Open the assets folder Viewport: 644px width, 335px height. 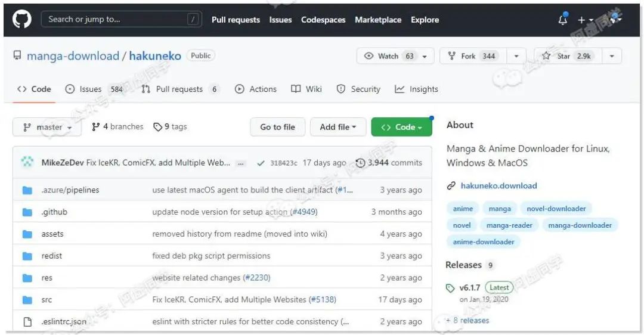pyautogui.click(x=52, y=234)
